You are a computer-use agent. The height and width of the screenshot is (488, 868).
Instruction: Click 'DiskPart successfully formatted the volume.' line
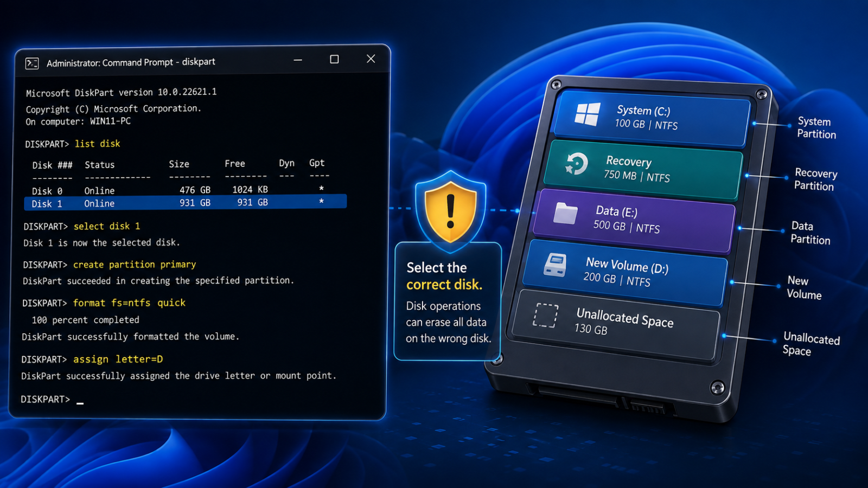pyautogui.click(x=130, y=337)
